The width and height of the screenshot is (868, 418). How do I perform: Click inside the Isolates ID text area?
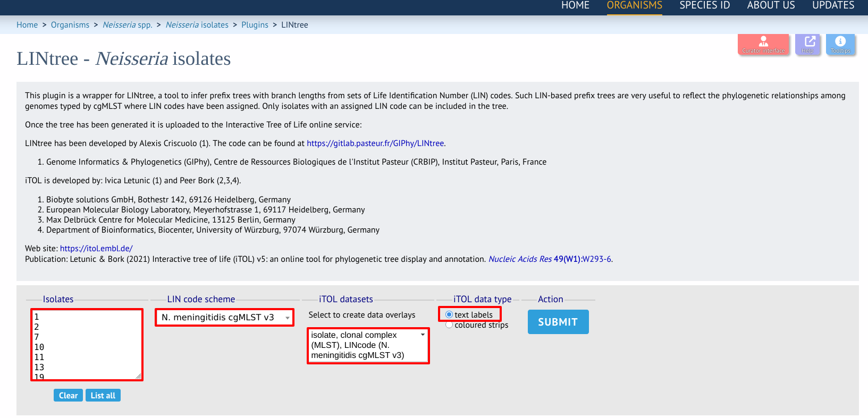pyautogui.click(x=87, y=345)
